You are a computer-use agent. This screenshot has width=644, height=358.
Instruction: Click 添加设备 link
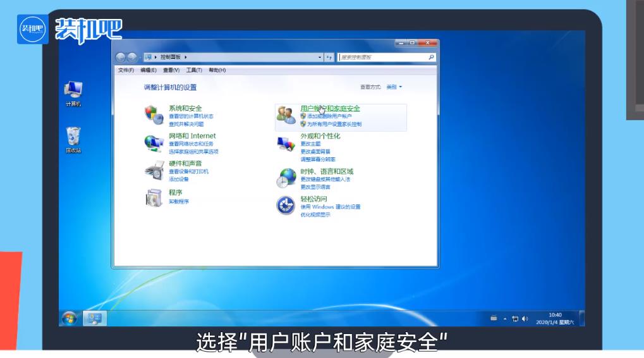tap(179, 179)
